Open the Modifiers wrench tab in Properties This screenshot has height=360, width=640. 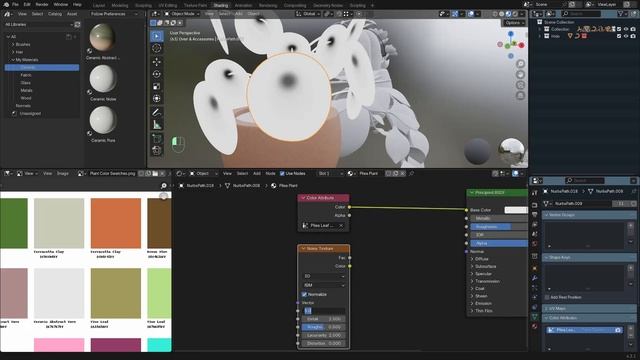pos(535,278)
